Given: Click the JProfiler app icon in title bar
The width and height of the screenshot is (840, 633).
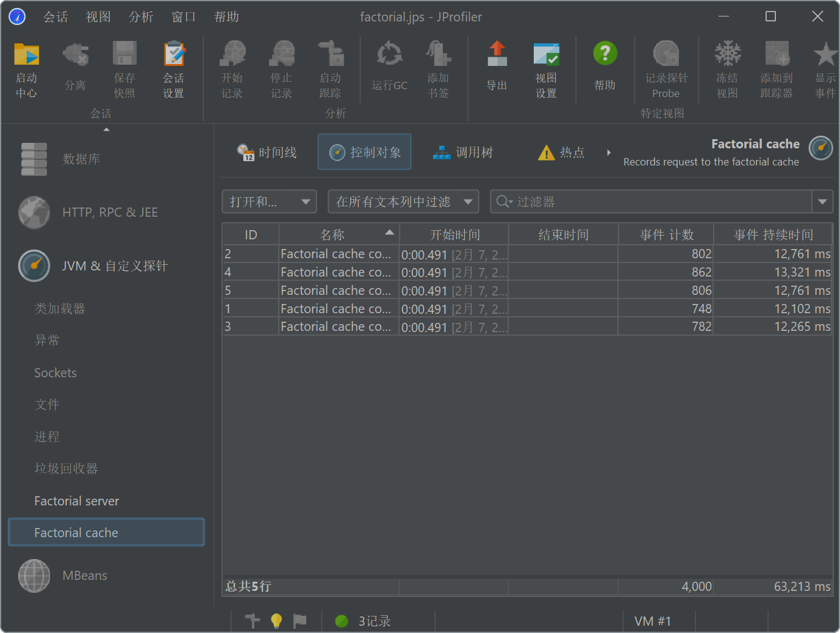Looking at the screenshot, I should click(17, 16).
